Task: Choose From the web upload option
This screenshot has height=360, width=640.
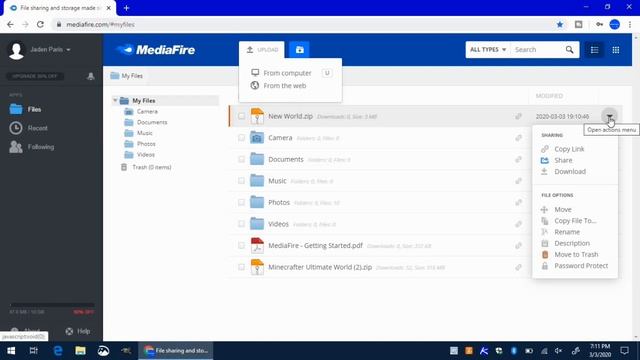Action: tap(278, 86)
